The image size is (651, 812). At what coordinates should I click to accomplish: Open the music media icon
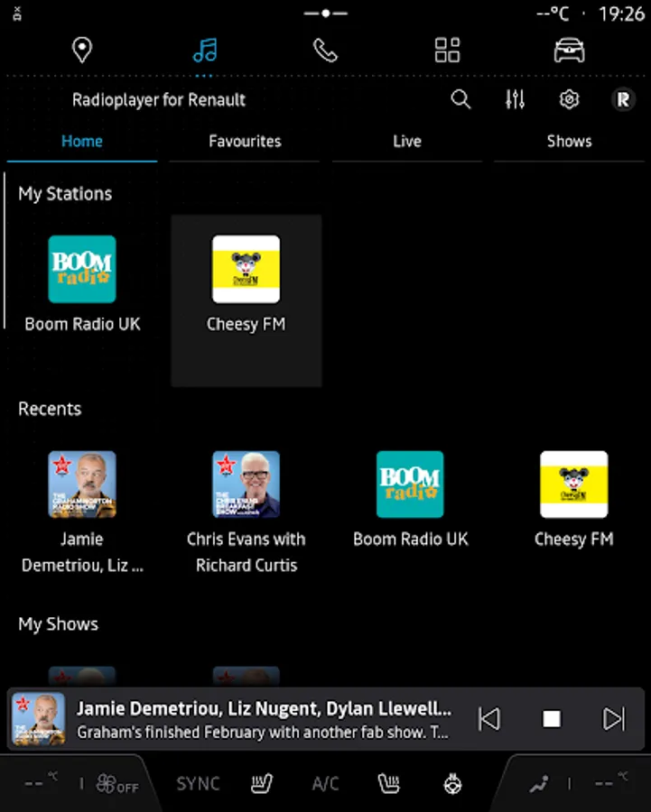click(205, 51)
